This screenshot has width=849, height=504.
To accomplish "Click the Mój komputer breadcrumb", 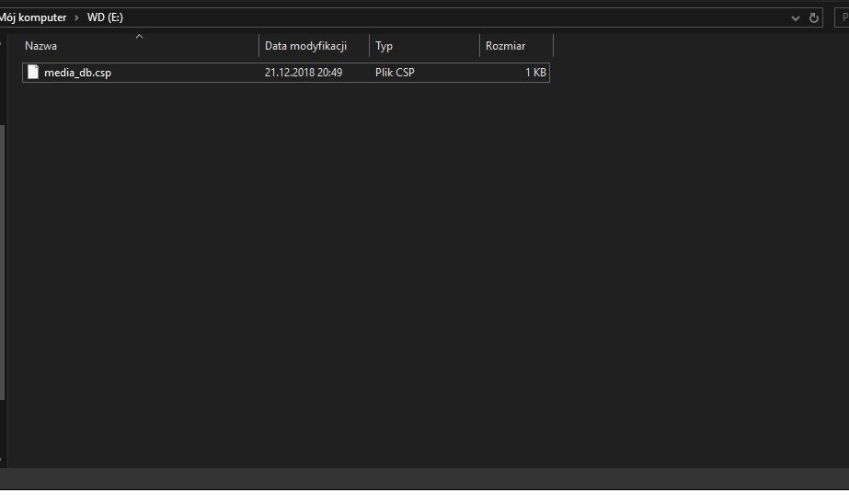I will [x=32, y=17].
